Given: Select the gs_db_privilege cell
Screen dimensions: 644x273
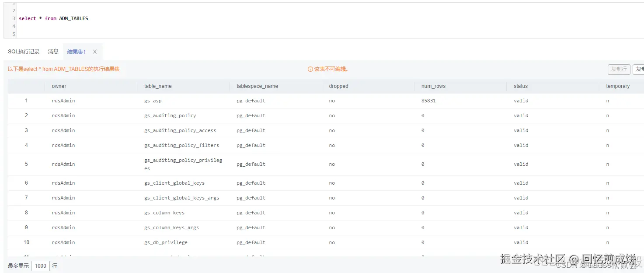Looking at the screenshot, I should click(x=166, y=242).
